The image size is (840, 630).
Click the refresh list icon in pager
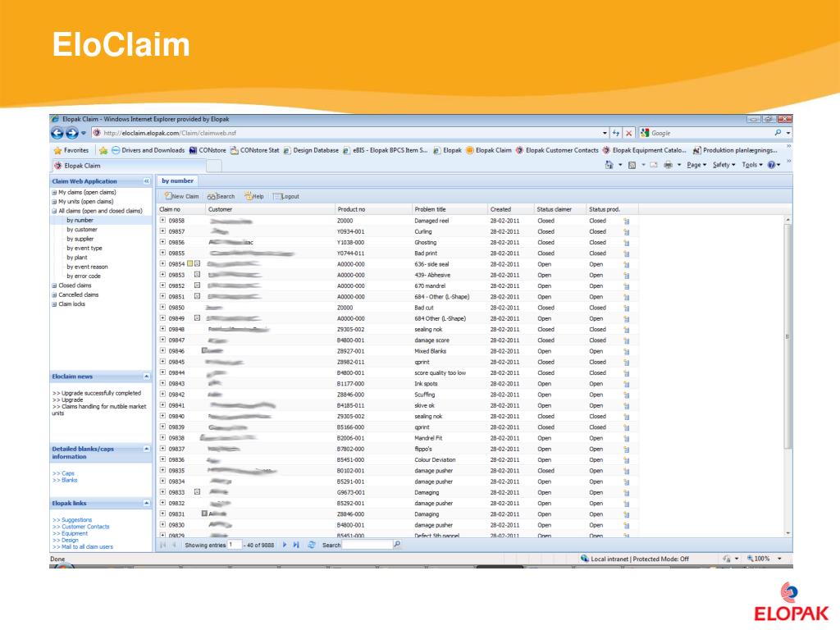[311, 545]
